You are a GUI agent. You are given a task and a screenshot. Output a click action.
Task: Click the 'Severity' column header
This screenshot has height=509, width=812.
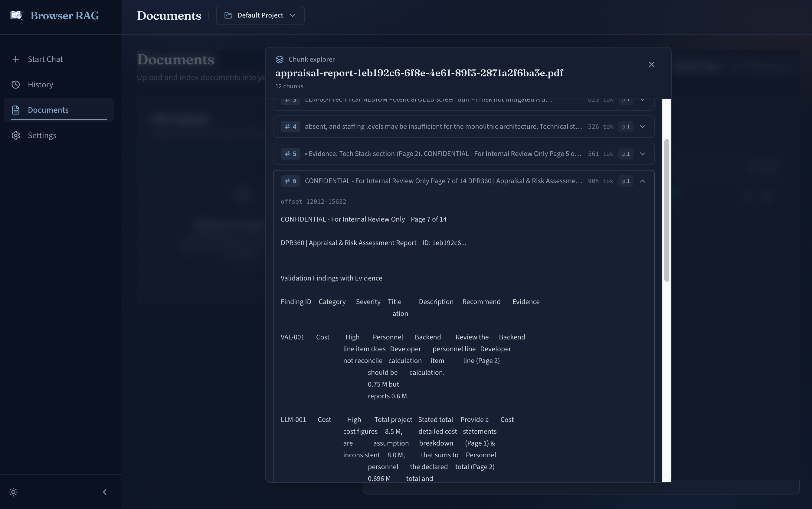pyautogui.click(x=368, y=302)
